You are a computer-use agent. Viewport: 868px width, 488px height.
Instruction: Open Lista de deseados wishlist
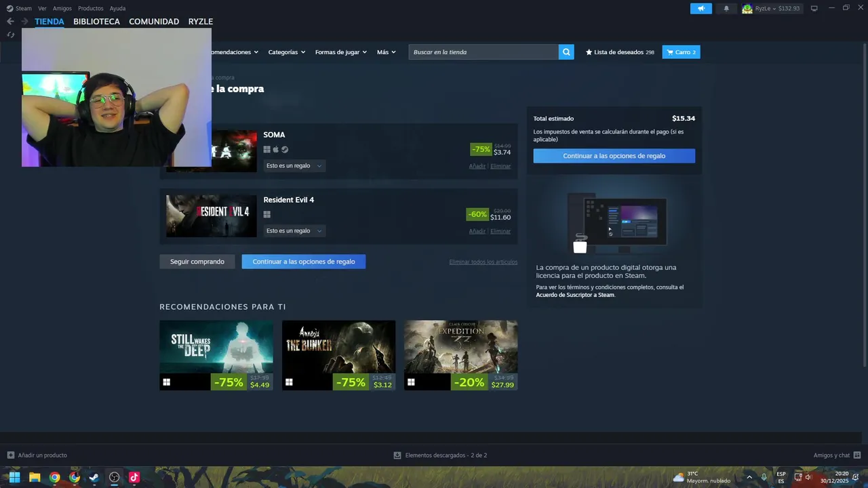click(x=620, y=52)
